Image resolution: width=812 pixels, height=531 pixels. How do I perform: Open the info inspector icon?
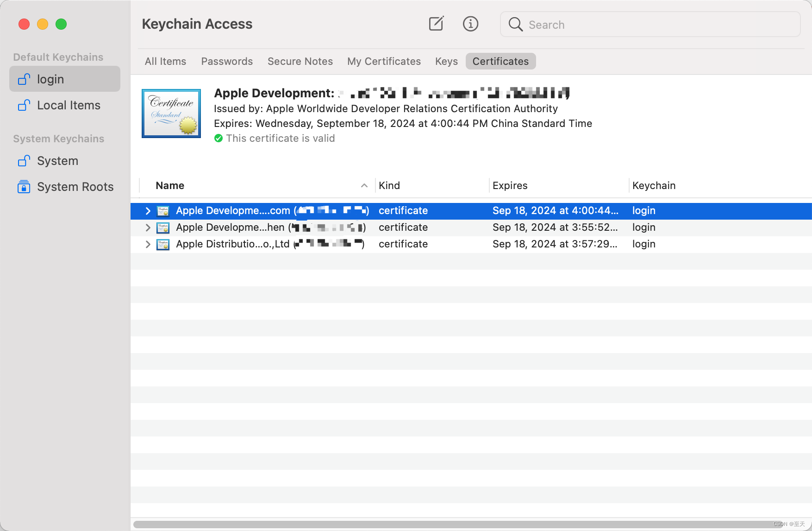pyautogui.click(x=470, y=24)
